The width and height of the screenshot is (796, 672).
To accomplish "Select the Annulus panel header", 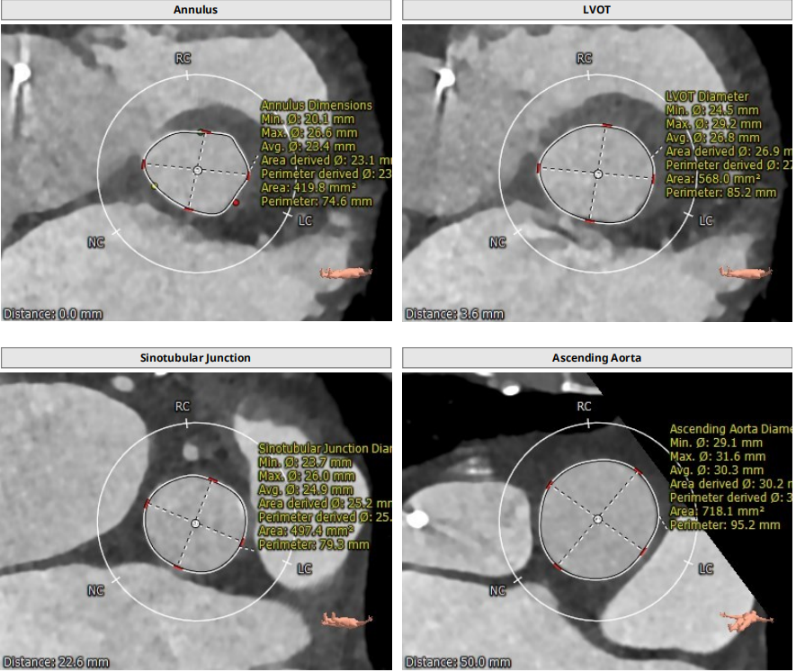I will click(x=195, y=10).
